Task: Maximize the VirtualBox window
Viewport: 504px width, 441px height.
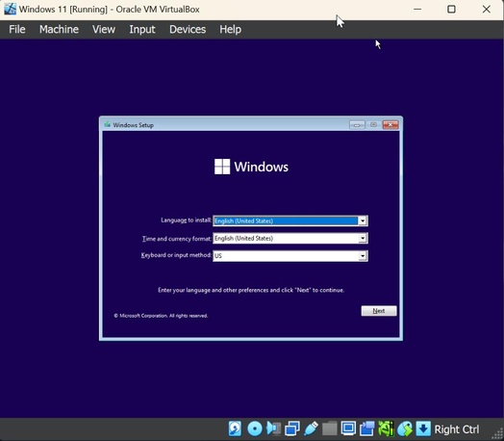Action: tap(451, 9)
